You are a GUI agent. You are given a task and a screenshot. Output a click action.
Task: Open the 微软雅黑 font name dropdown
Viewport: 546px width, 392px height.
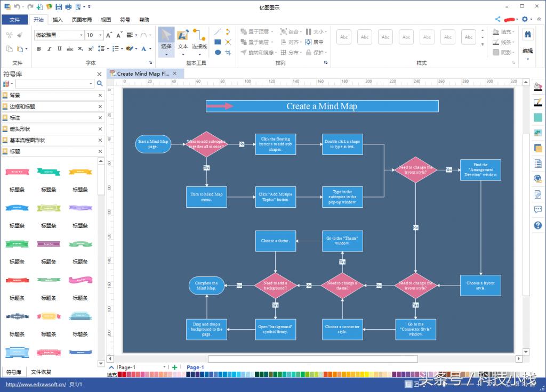coord(81,35)
